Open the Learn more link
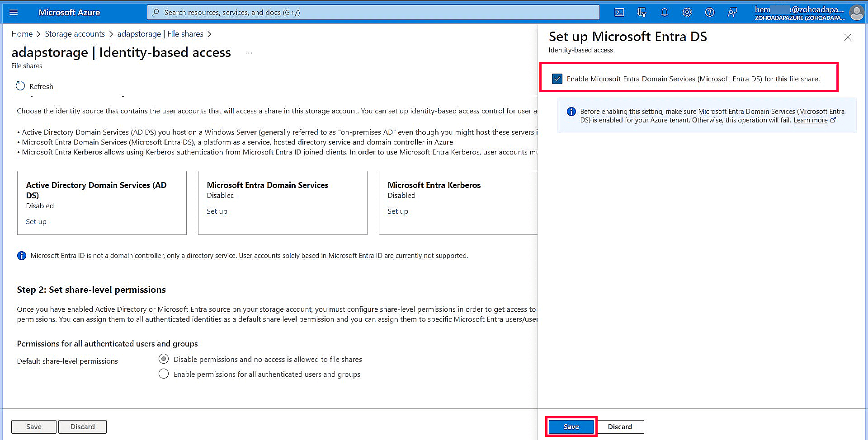Image resolution: width=868 pixels, height=440 pixels. [810, 120]
